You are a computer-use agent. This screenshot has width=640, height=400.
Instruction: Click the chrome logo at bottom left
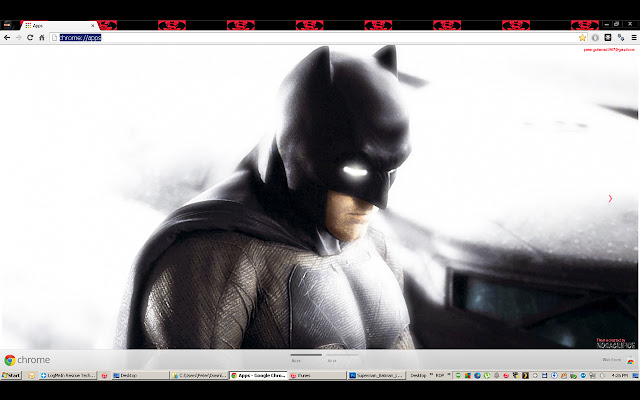[x=27, y=360]
